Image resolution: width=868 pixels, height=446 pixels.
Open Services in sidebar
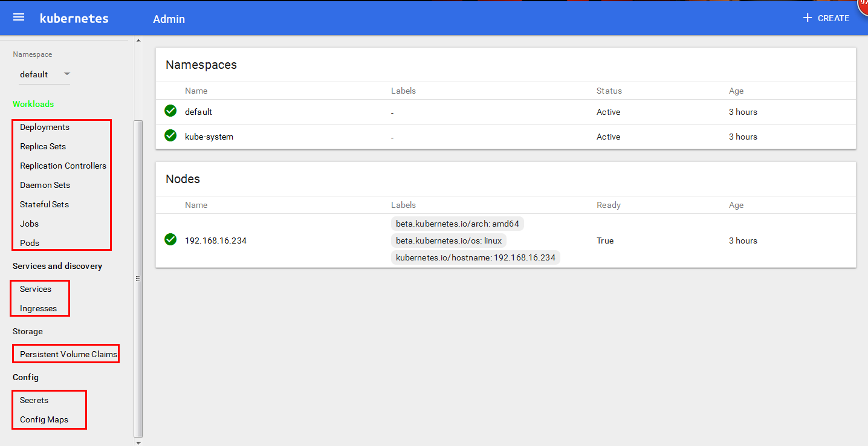pos(36,289)
